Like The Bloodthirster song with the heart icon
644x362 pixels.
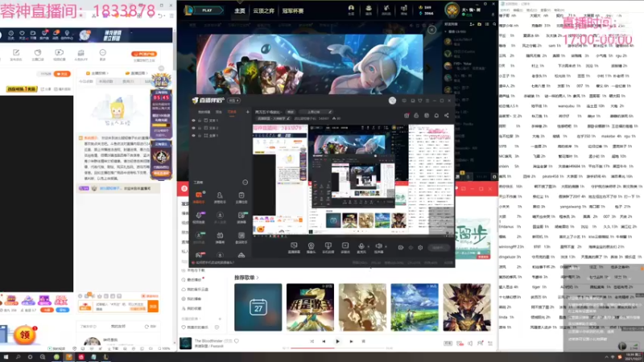237,341
